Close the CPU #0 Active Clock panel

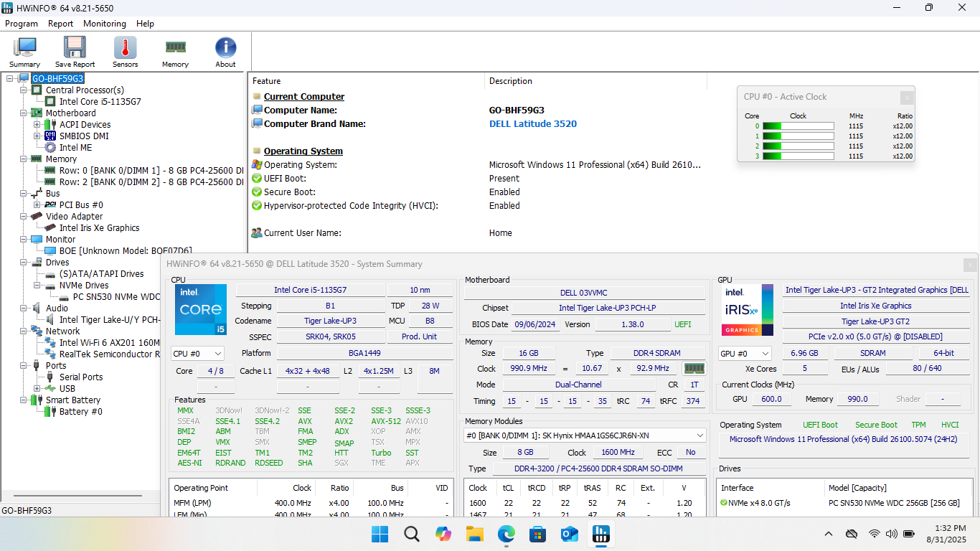(x=907, y=97)
